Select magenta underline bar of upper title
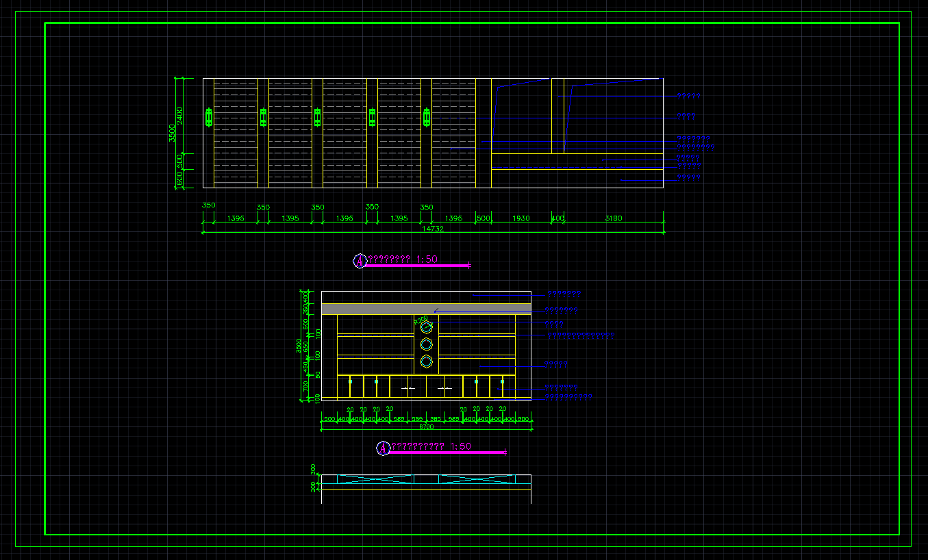Viewport: 928px width, 560px height. pyautogui.click(x=416, y=266)
